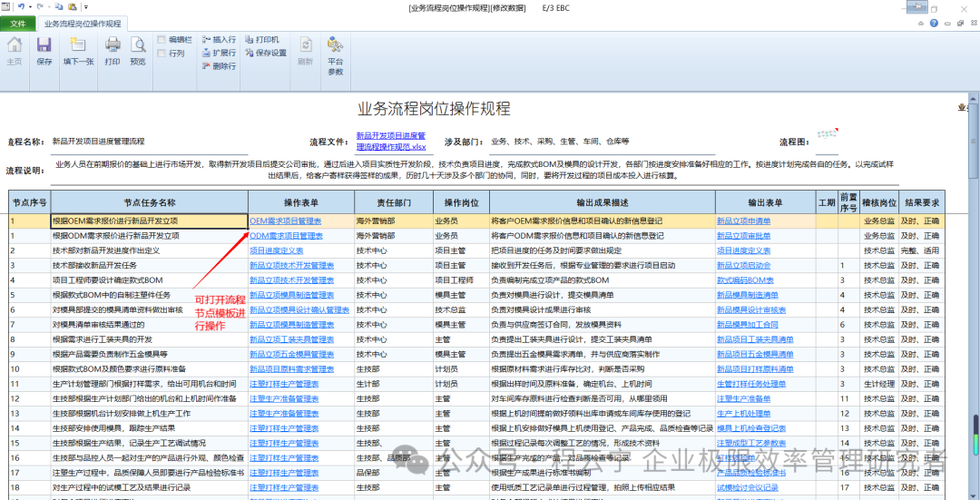Click 保存设置 save settings icon

pyautogui.click(x=264, y=53)
